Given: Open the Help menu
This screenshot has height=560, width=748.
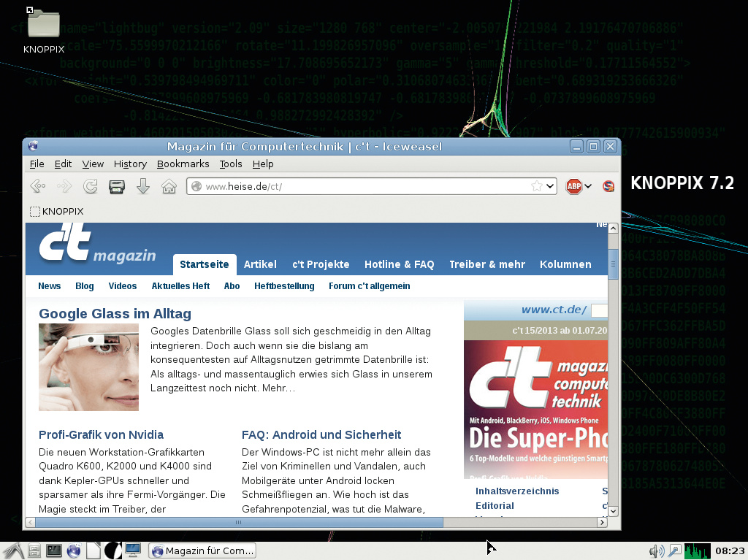Looking at the screenshot, I should point(263,164).
